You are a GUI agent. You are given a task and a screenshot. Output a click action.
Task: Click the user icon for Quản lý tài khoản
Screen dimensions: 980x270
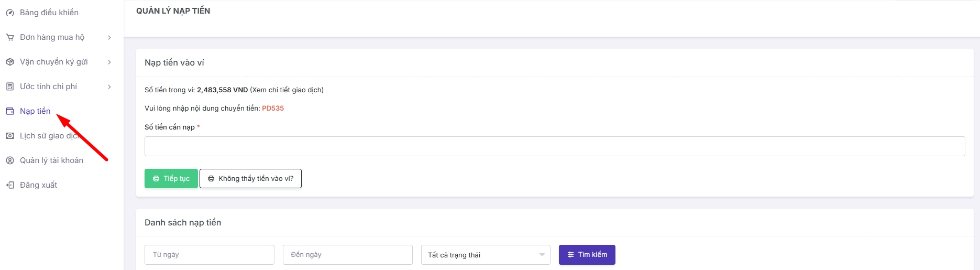coord(9,160)
